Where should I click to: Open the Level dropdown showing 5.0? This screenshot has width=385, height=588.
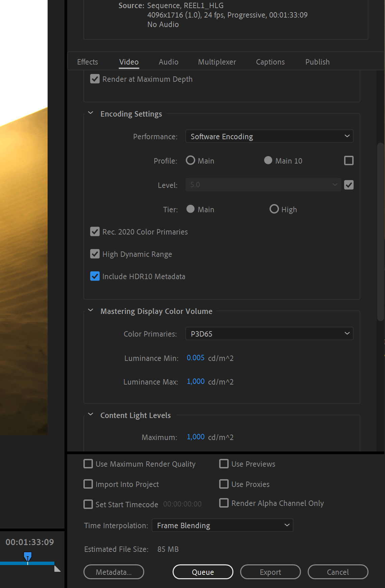point(263,185)
